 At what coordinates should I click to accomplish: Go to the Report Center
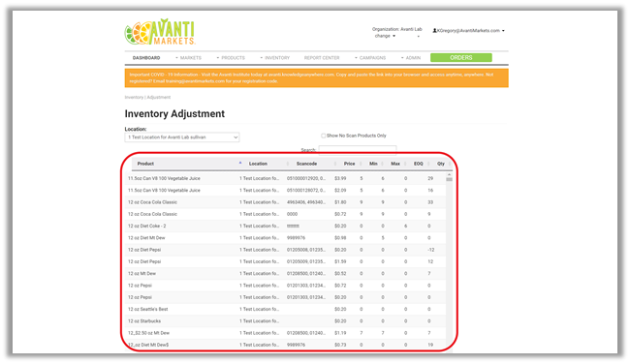click(322, 58)
